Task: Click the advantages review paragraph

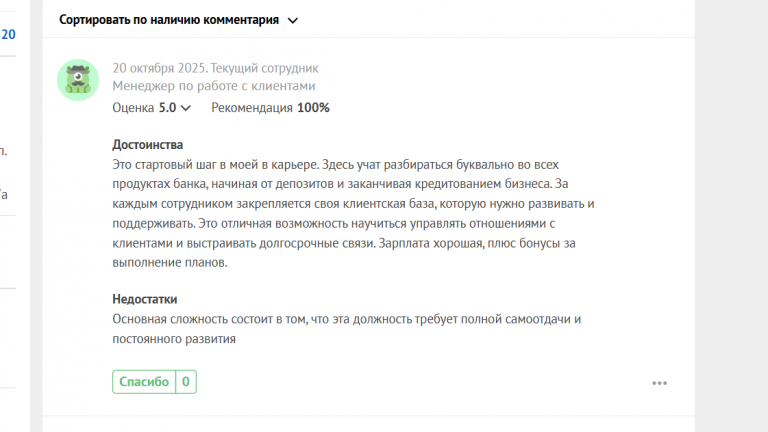Action: 350,213
